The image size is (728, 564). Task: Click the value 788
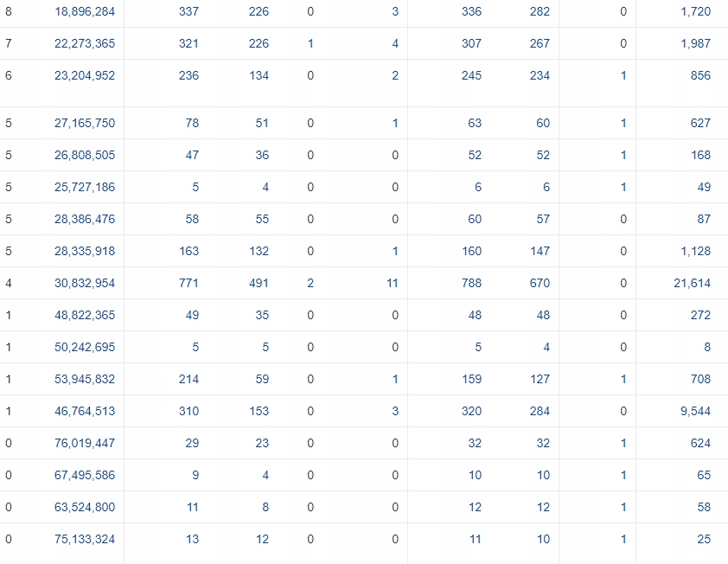tap(471, 283)
